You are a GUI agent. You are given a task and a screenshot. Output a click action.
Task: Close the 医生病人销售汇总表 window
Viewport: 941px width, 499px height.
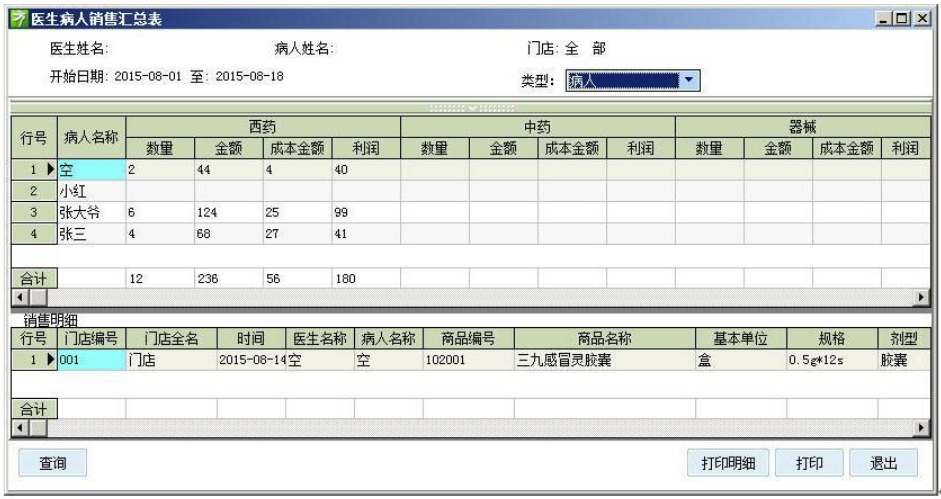click(x=922, y=19)
